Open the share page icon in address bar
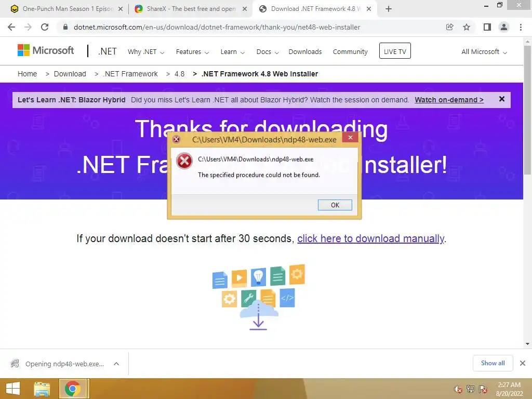532x399 pixels. tap(449, 27)
